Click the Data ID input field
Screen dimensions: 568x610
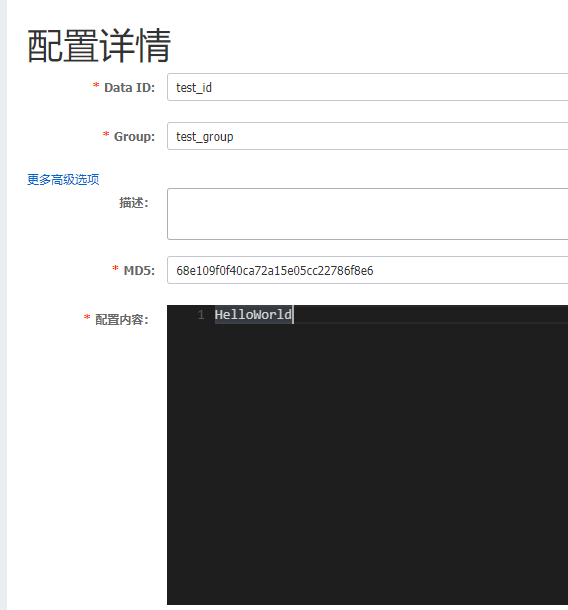coord(368,87)
